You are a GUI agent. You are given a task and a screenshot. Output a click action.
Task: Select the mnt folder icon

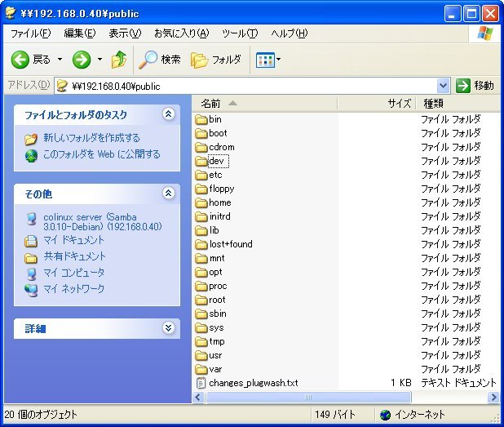pyautogui.click(x=201, y=258)
